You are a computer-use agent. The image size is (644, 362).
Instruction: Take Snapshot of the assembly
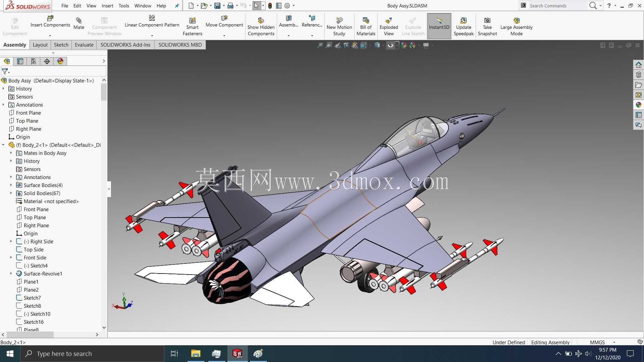(x=487, y=27)
